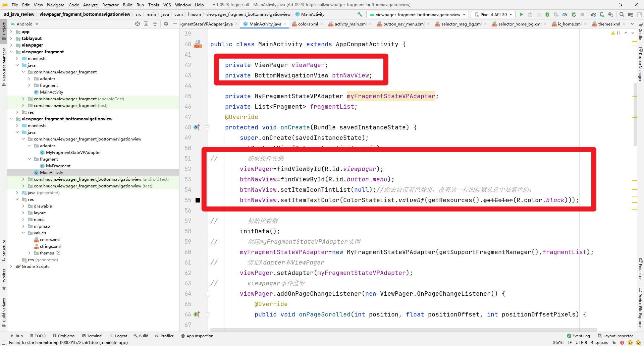Click the editor vertical scrollbar
Screen dimensions: 644x346
pyautogui.click(x=635, y=114)
